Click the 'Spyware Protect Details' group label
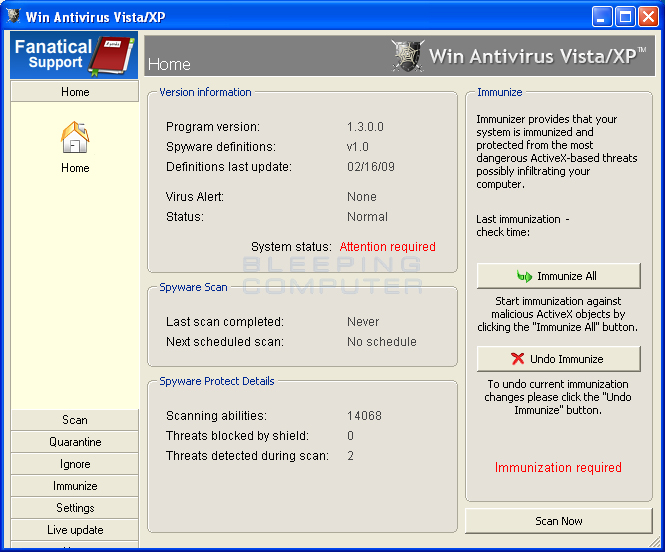Viewport: 665px width, 552px height. point(217,381)
